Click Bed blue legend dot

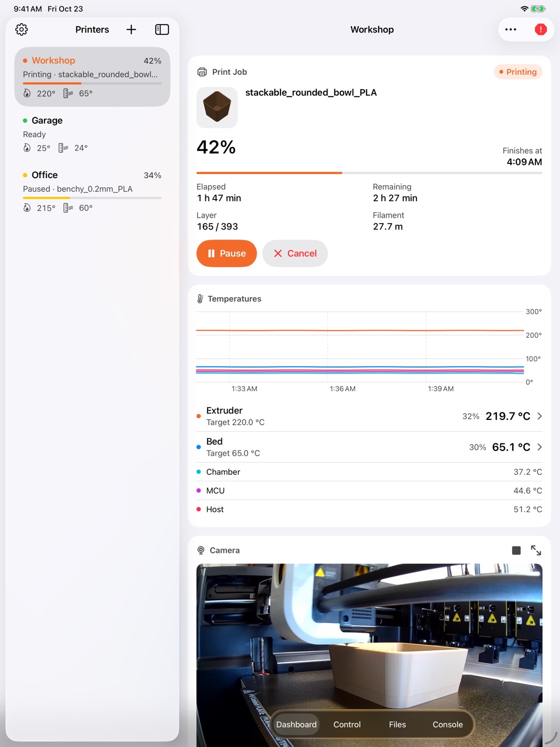coord(199,447)
